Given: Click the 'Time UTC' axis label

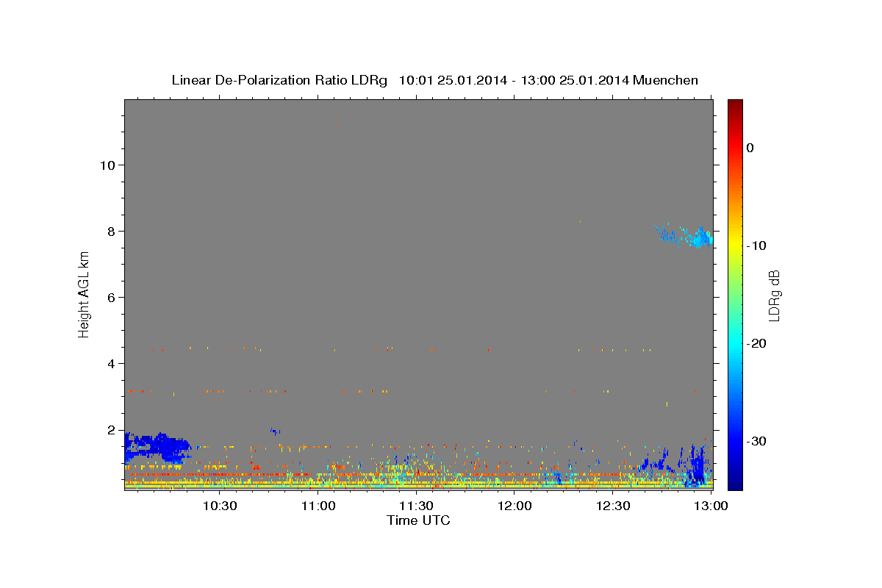Looking at the screenshot, I should (x=418, y=520).
